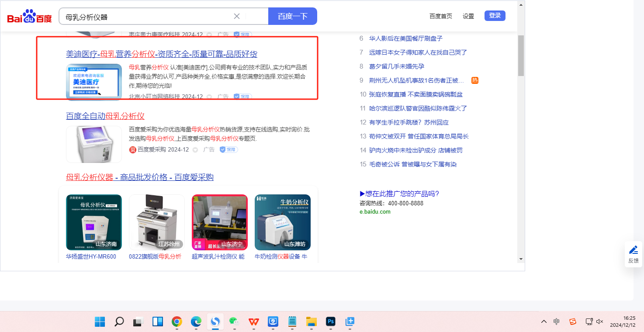The height and width of the screenshot is (332, 644).
Task: Open the 江苏徐州 product image
Action: coord(157,222)
